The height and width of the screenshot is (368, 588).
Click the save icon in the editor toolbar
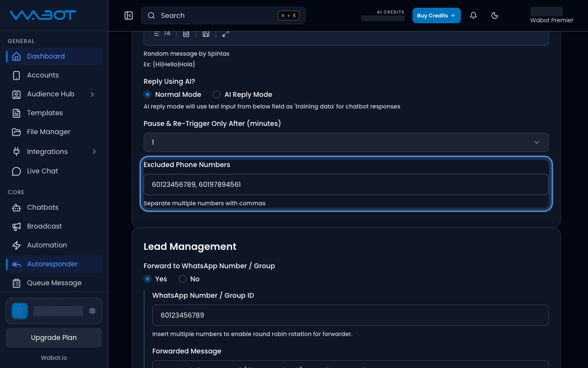click(x=206, y=33)
